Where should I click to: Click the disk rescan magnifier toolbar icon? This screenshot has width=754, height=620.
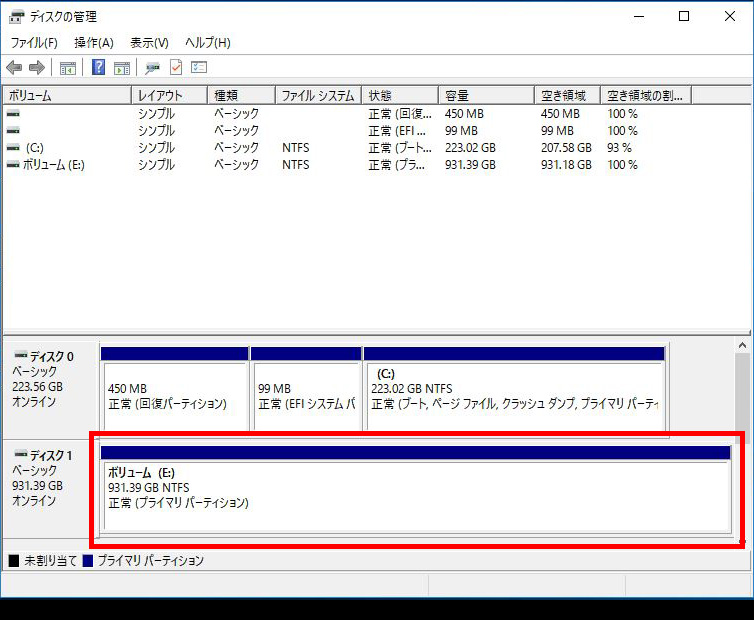152,68
